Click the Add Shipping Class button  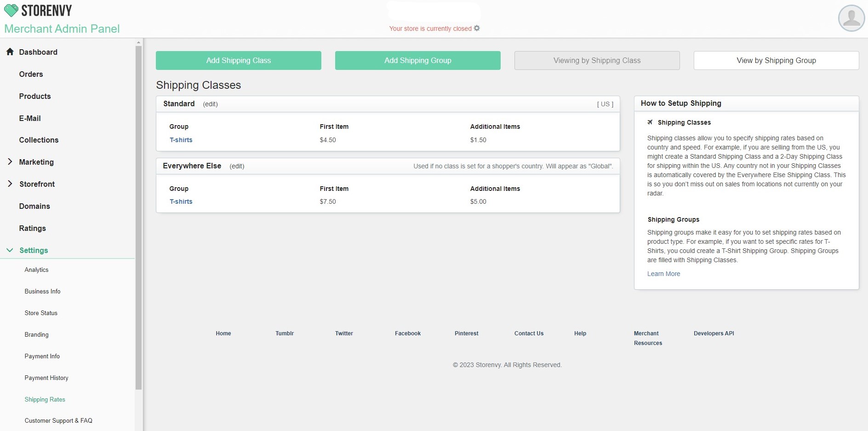(x=238, y=60)
